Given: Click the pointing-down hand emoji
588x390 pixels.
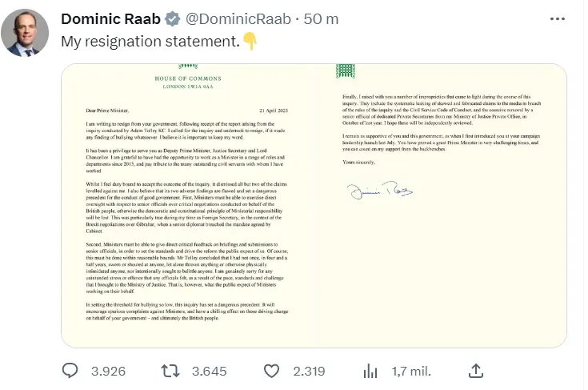Looking at the screenshot, I should click(250, 41).
